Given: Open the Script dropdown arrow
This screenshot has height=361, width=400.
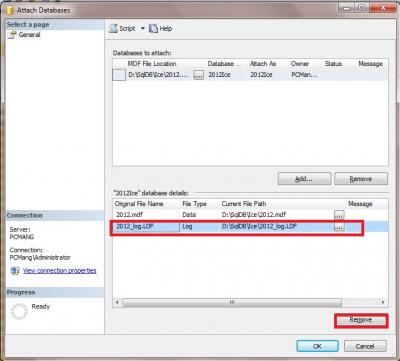Looking at the screenshot, I should click(143, 29).
